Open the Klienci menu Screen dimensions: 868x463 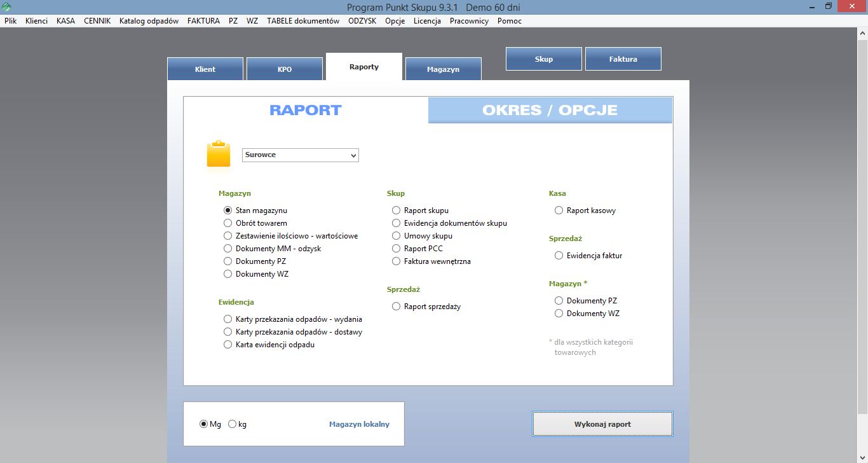(37, 21)
